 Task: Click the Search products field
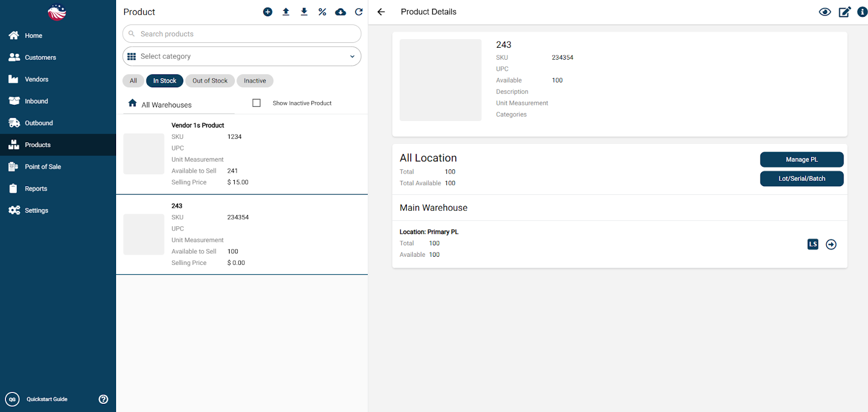[242, 34]
